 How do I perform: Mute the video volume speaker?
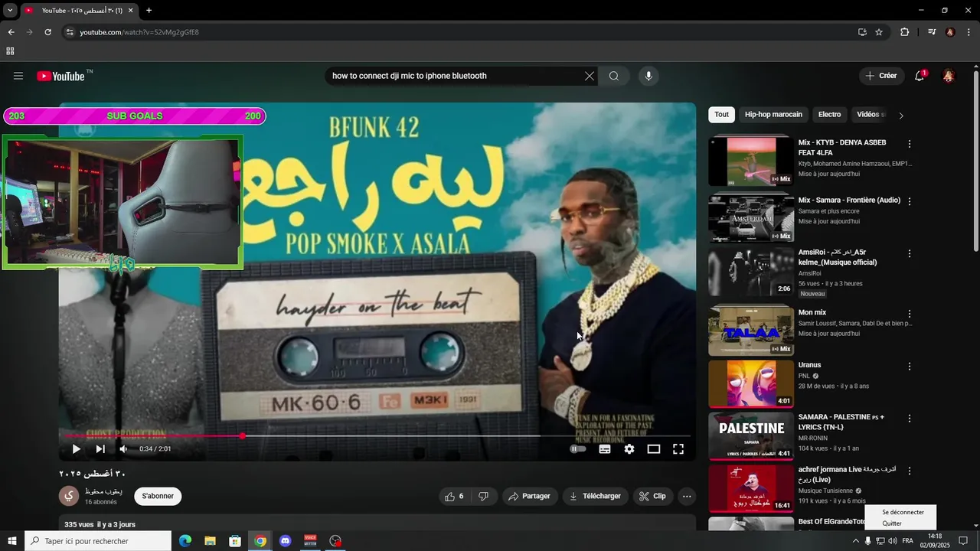click(123, 449)
